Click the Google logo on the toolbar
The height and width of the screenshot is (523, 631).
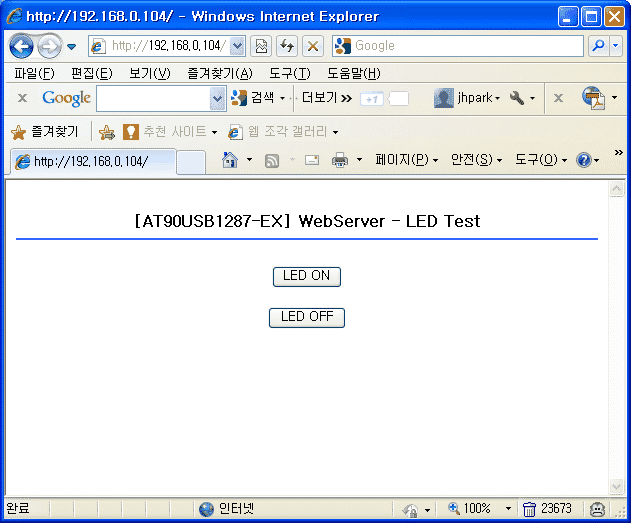[66, 98]
